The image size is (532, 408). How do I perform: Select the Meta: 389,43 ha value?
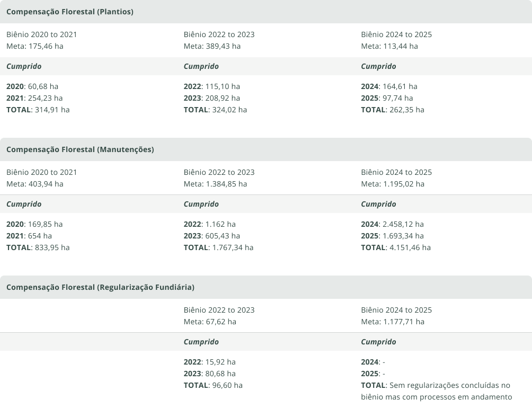212,46
